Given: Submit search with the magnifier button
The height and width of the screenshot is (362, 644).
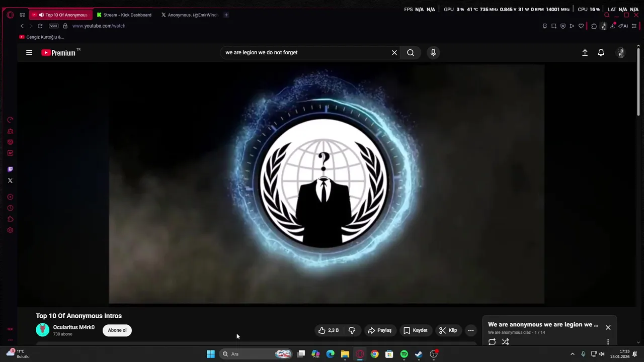Looking at the screenshot, I should [411, 53].
